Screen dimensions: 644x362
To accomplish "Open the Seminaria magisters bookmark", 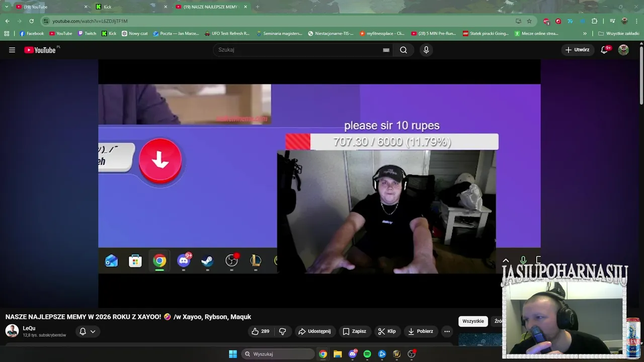I will pyautogui.click(x=279, y=34).
